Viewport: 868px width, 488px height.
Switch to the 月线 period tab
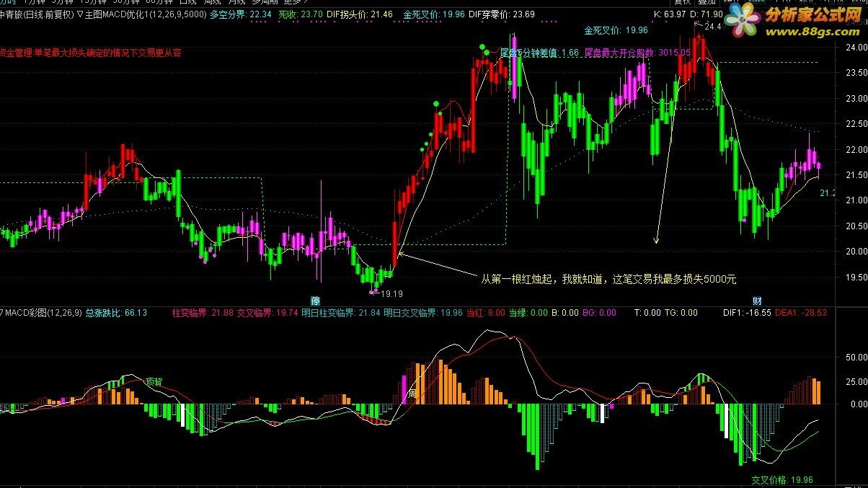pos(236,3)
